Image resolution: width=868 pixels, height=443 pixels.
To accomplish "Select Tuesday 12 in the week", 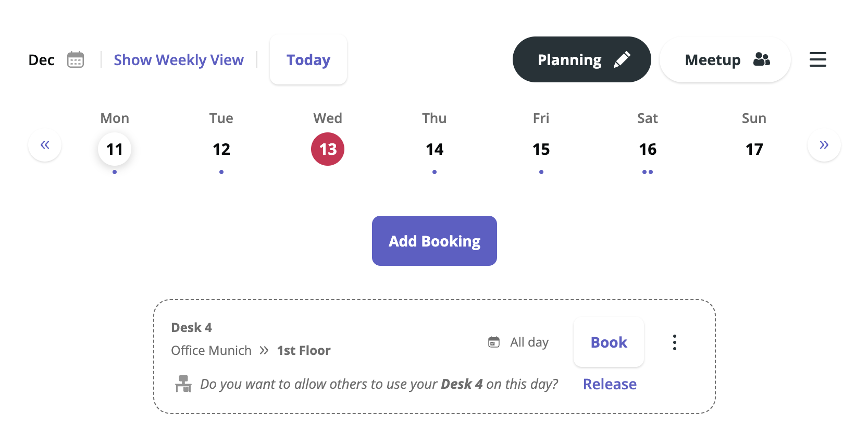I will pos(221,150).
